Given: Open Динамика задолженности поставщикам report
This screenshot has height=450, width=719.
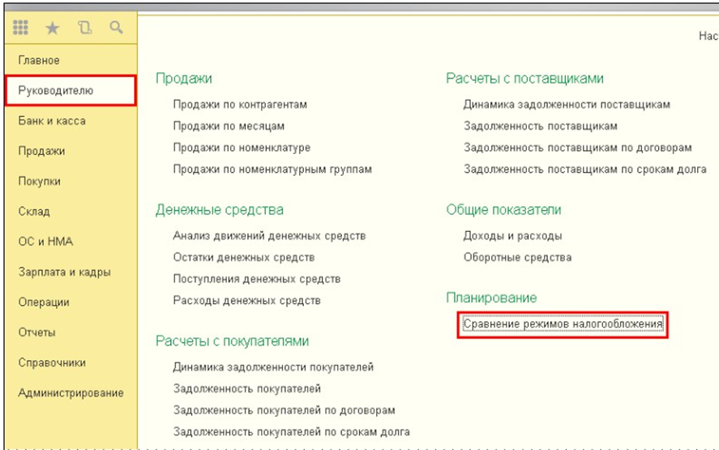Looking at the screenshot, I should pyautogui.click(x=567, y=105).
